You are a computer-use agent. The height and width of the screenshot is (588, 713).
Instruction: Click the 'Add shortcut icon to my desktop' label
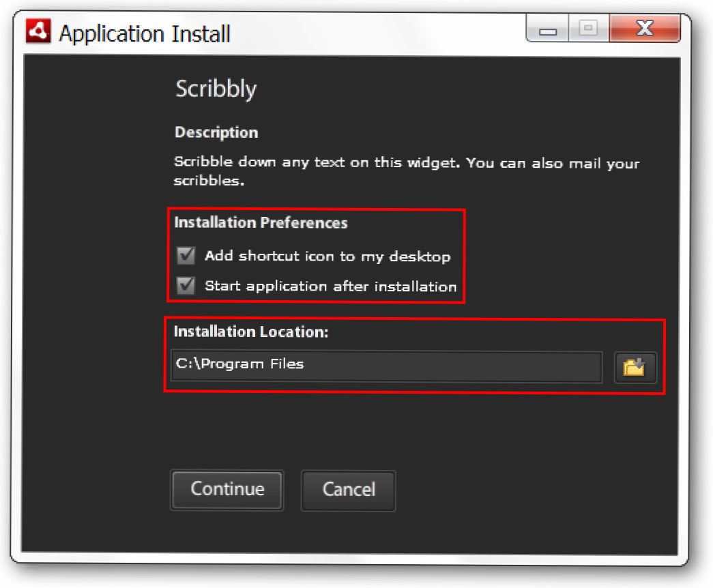coord(327,256)
